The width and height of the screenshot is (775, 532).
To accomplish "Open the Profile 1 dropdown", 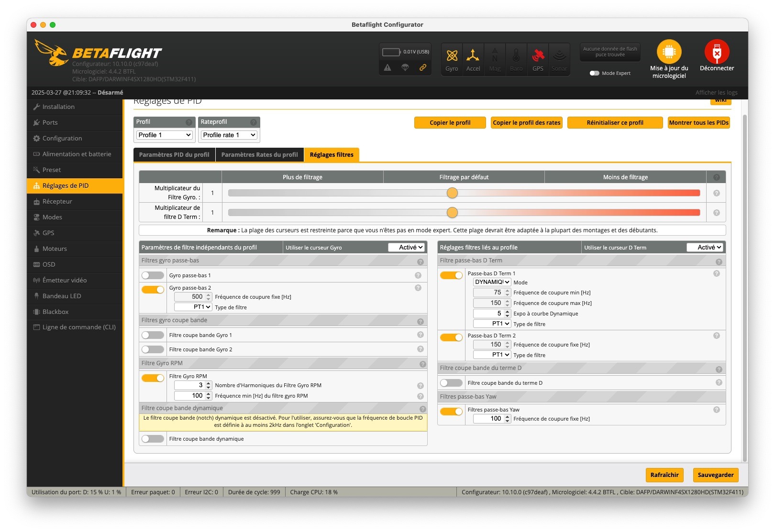I will pyautogui.click(x=165, y=135).
